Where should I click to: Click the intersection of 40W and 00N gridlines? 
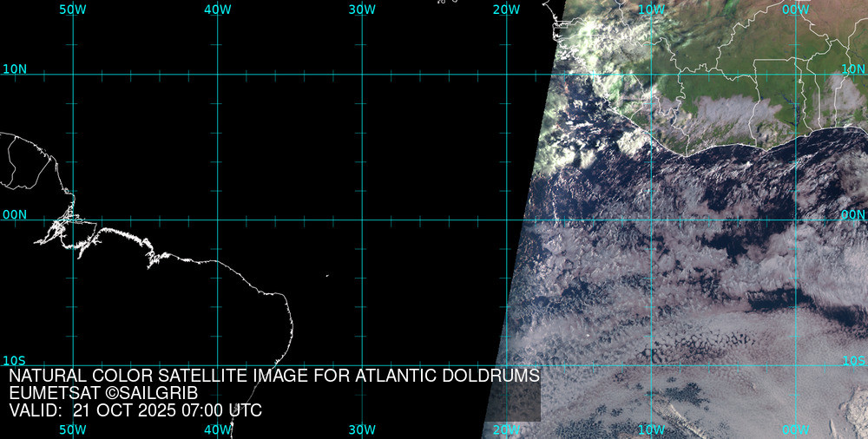pos(217,219)
